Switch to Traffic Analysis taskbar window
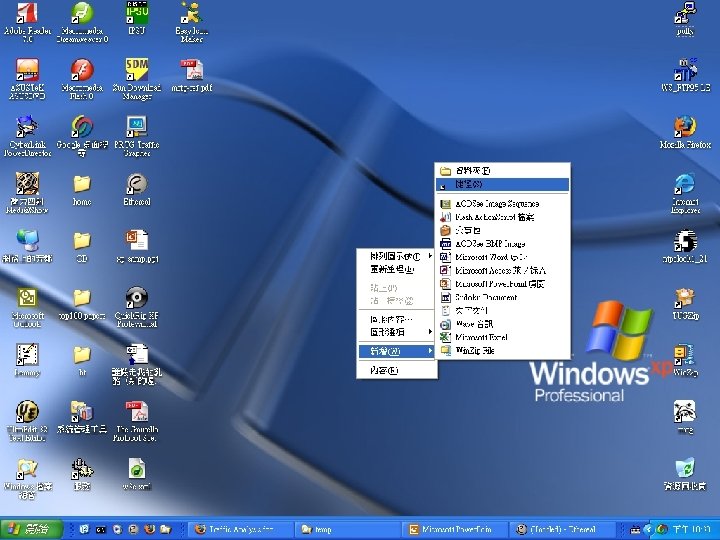Screen dimensions: 720x540 [x=240, y=529]
